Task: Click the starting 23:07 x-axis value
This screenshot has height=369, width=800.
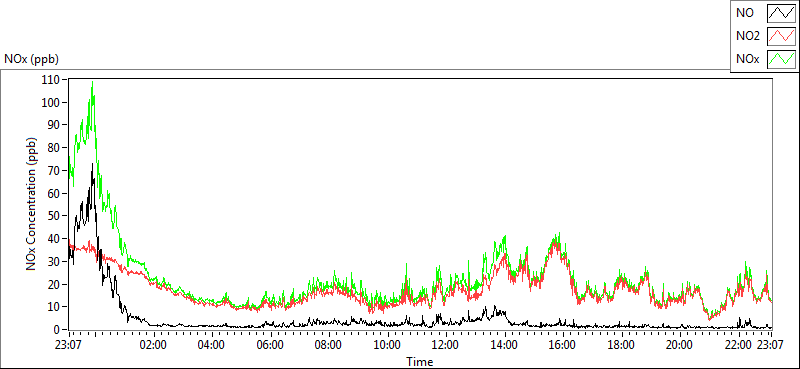Action: (69, 345)
